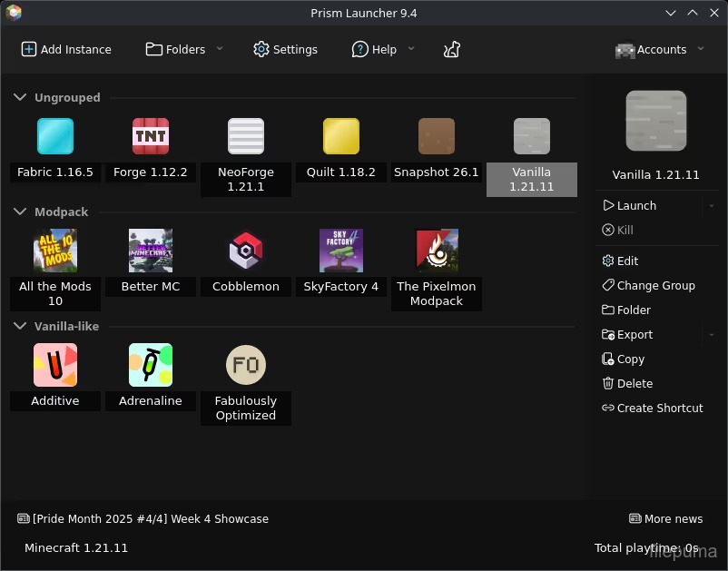The width and height of the screenshot is (728, 571).
Task: Click the Add Instance button
Action: point(66,50)
